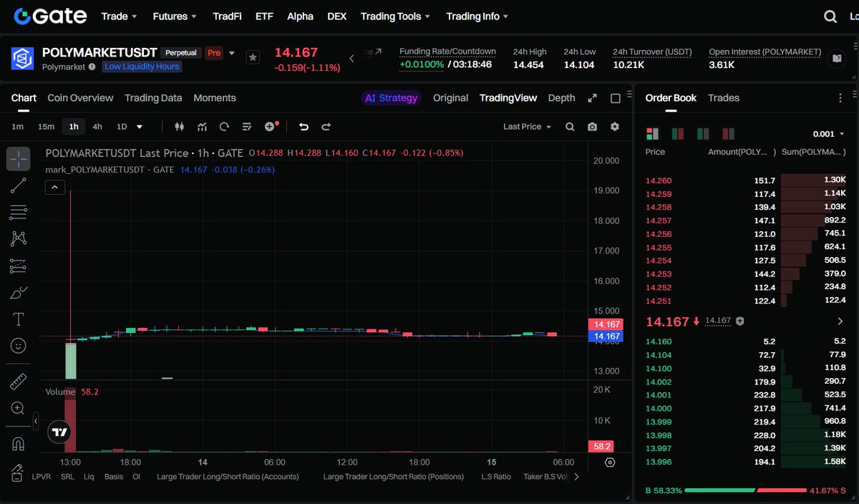The width and height of the screenshot is (859, 504).
Task: Open chart time zone settings icon
Action: click(610, 462)
